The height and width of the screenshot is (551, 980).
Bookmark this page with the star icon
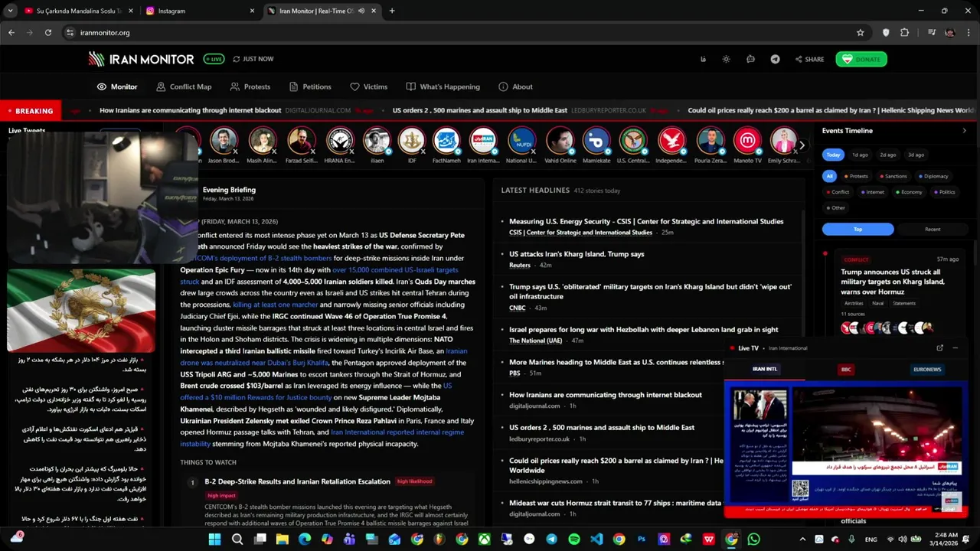(861, 33)
